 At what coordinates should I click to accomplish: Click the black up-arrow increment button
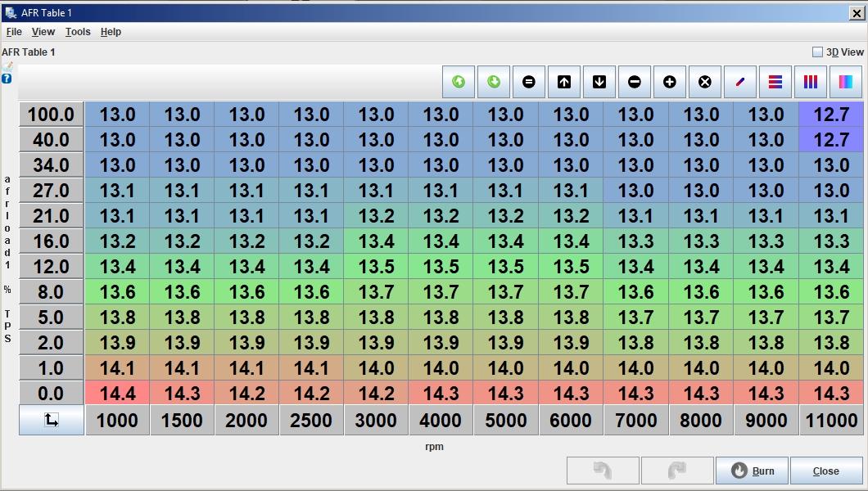pyautogui.click(x=564, y=82)
